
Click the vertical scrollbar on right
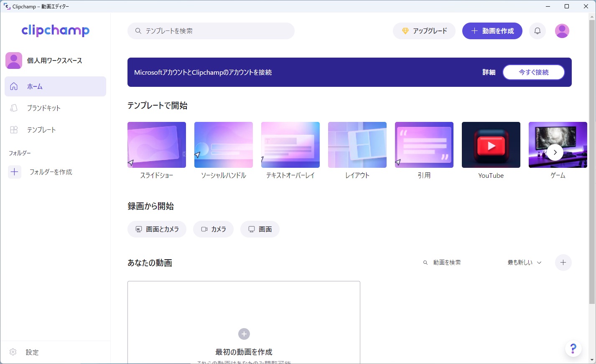(592, 162)
